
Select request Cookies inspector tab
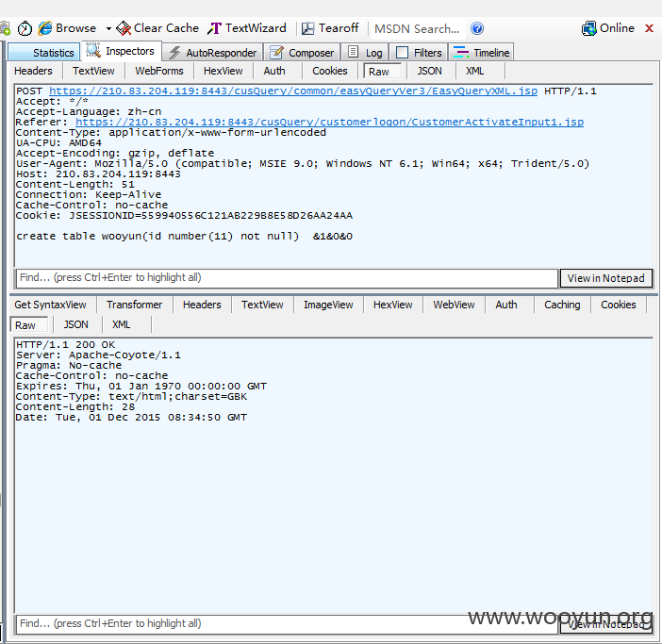click(x=330, y=71)
